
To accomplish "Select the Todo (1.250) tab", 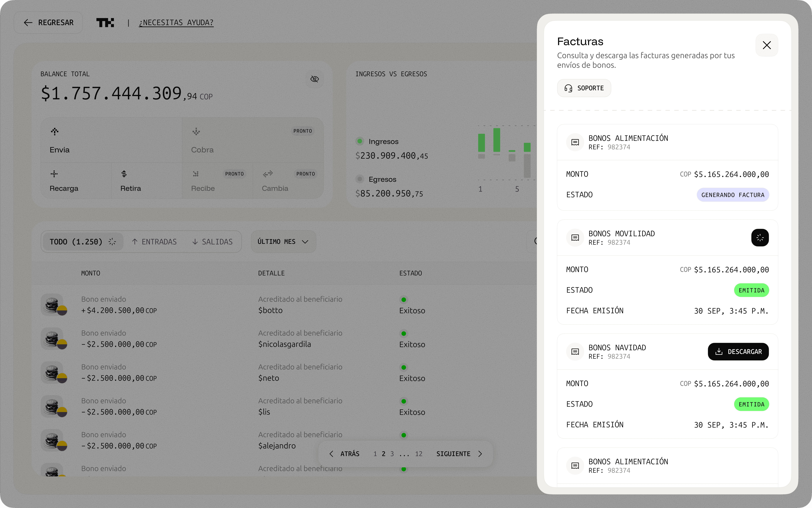I will point(83,242).
